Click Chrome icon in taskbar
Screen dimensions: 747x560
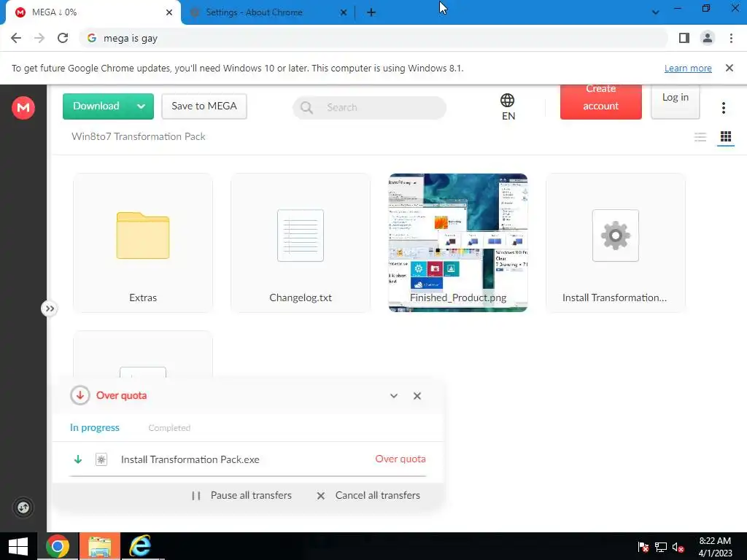(x=57, y=546)
